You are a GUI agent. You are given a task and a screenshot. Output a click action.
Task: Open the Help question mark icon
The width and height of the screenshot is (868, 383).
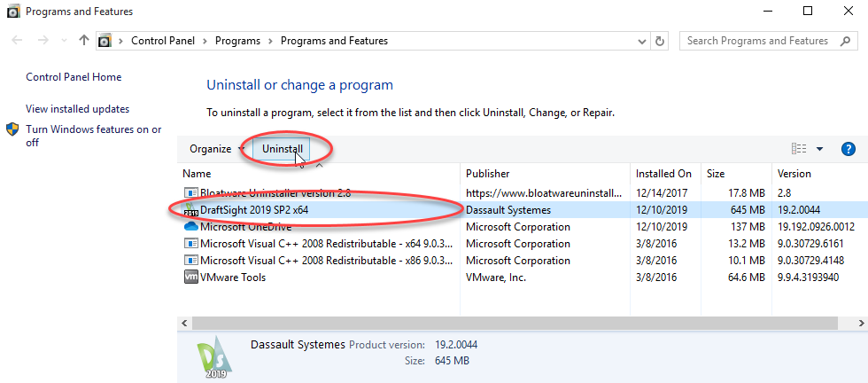pos(849,149)
